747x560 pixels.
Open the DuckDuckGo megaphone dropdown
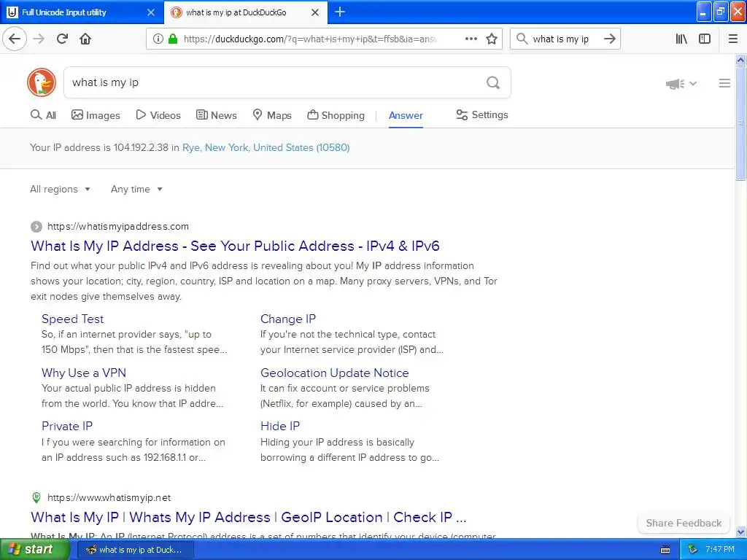[x=681, y=84]
